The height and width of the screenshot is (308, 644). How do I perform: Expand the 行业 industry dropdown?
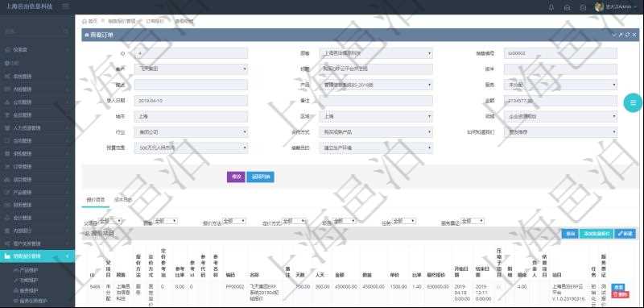(x=191, y=132)
